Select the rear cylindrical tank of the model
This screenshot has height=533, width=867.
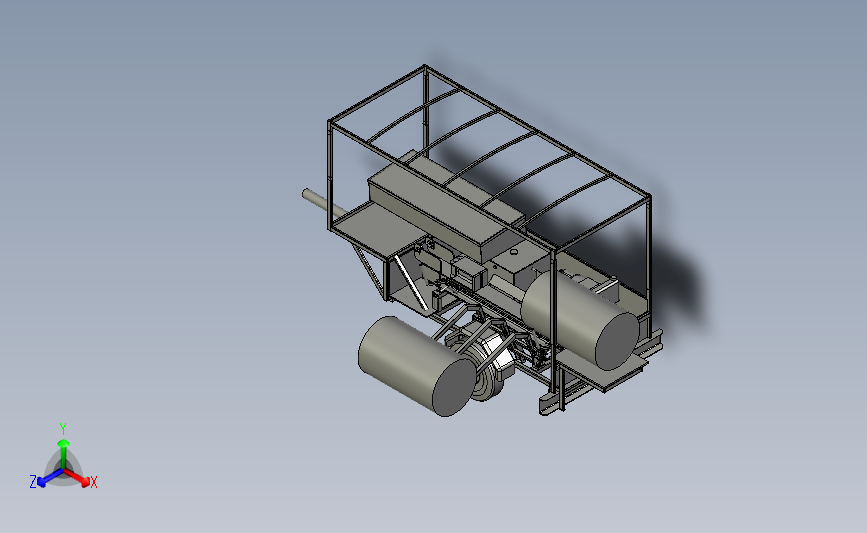point(580,321)
